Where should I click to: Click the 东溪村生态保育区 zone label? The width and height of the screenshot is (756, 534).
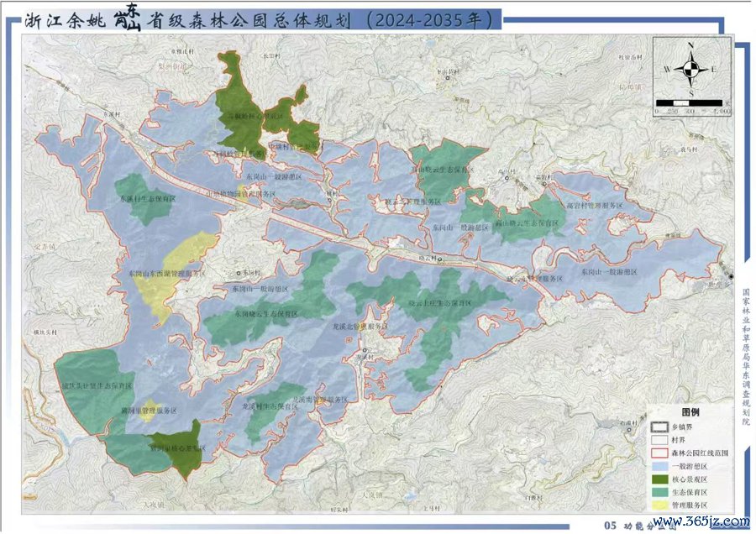point(148,198)
